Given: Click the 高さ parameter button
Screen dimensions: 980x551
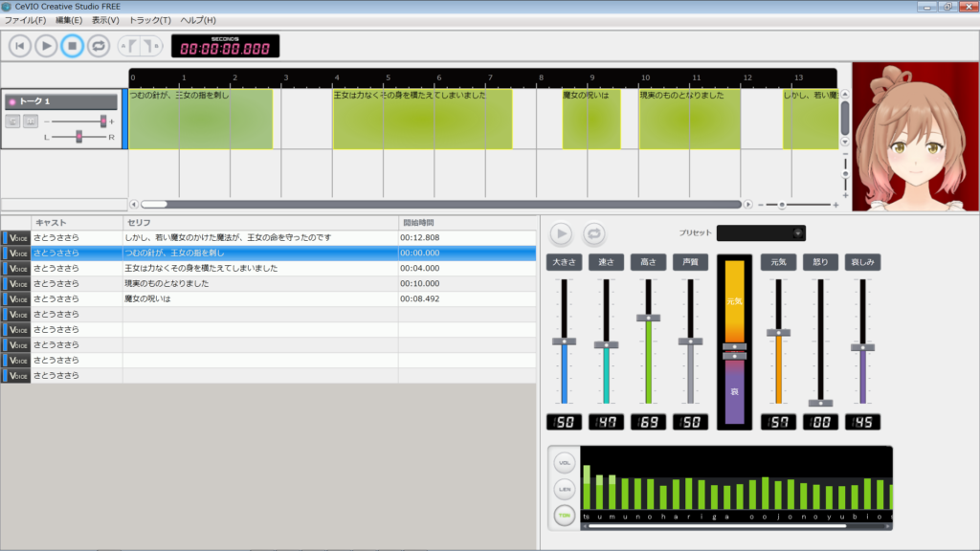Looking at the screenshot, I should (x=648, y=262).
